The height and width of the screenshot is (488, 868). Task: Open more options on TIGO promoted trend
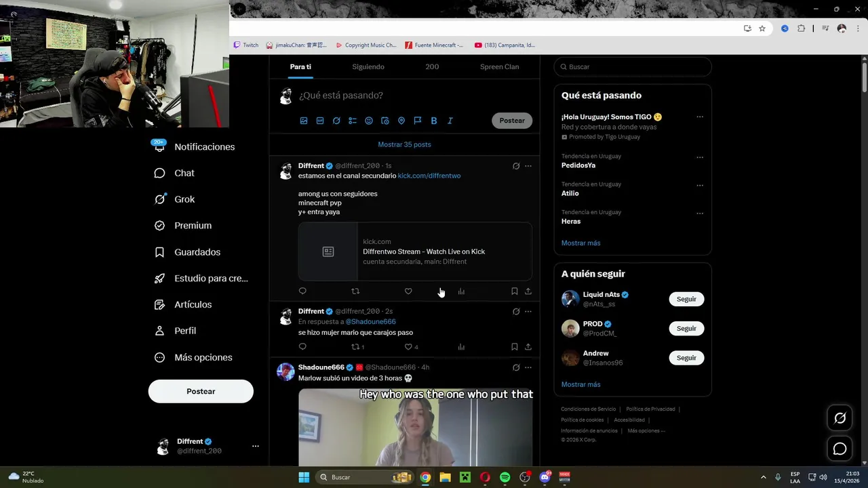tap(700, 117)
